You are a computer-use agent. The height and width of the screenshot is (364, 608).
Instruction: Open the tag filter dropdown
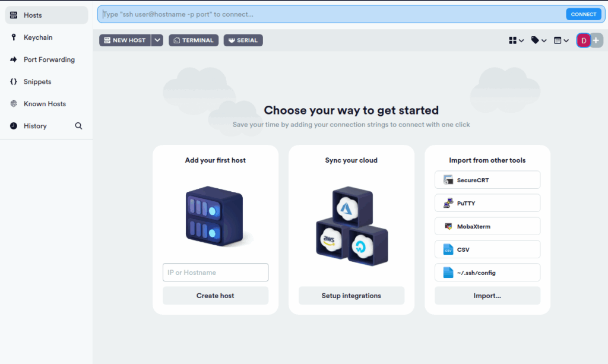point(539,40)
